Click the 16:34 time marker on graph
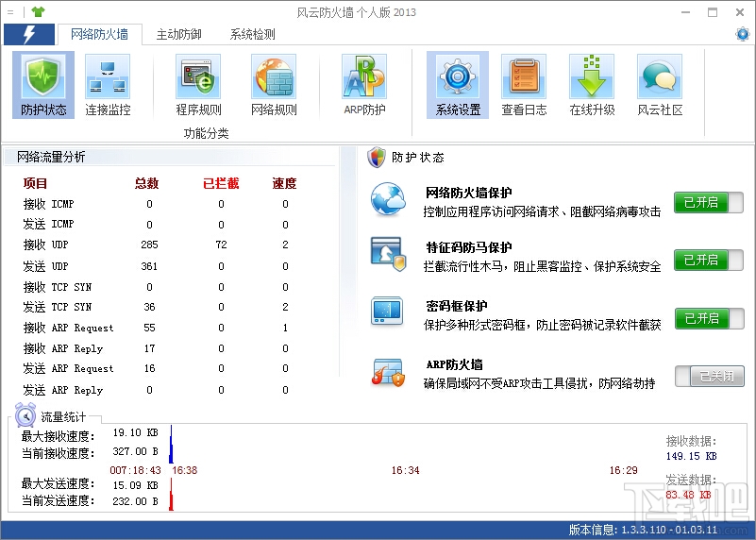The image size is (756, 540). click(x=406, y=470)
